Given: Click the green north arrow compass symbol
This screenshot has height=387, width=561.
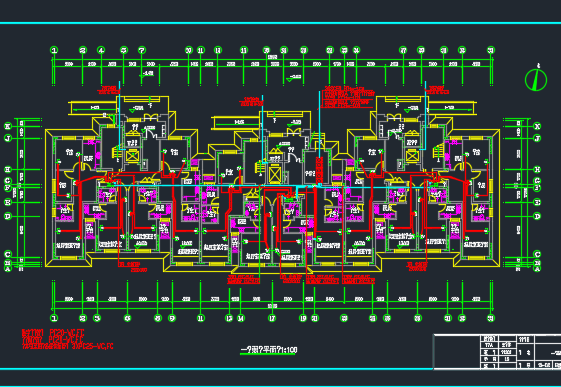Looking at the screenshot, I should pyautogui.click(x=536, y=79).
